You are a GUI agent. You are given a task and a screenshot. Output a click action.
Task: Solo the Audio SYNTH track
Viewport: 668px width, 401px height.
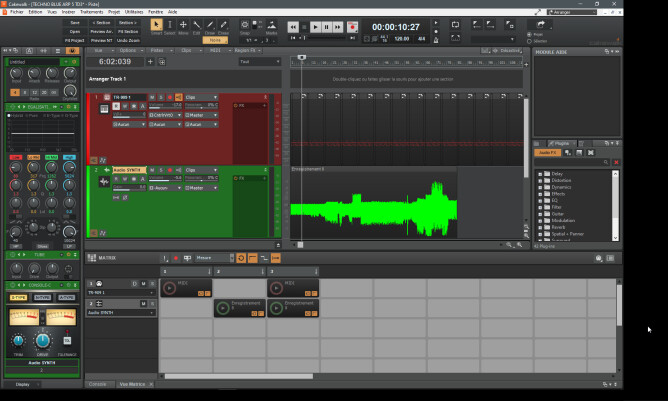tap(161, 170)
